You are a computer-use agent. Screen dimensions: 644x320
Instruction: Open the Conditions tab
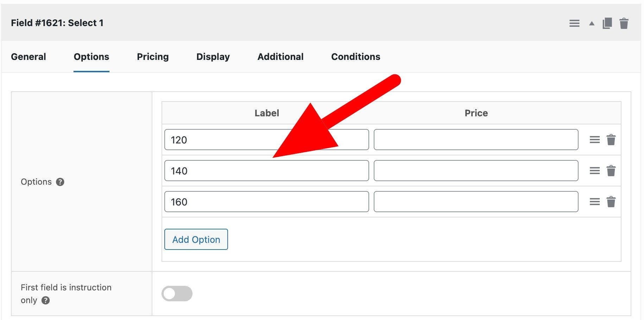(355, 57)
